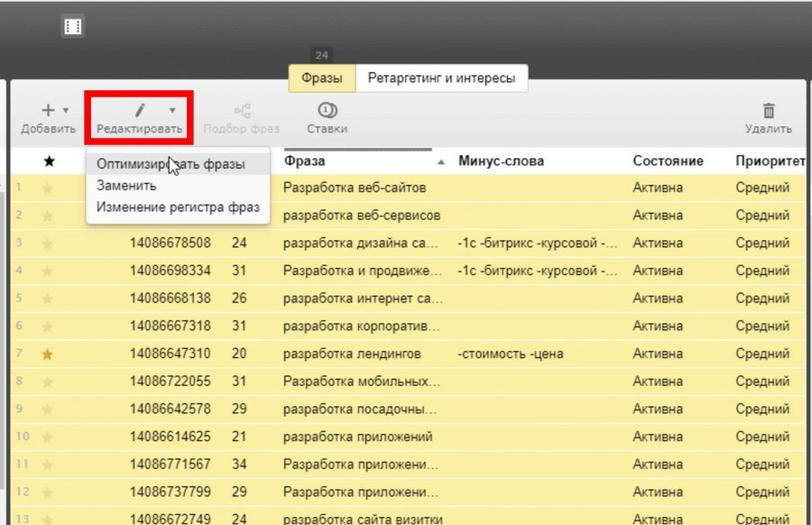
Task: Toggle the favorite star in row 10
Action: click(x=48, y=437)
